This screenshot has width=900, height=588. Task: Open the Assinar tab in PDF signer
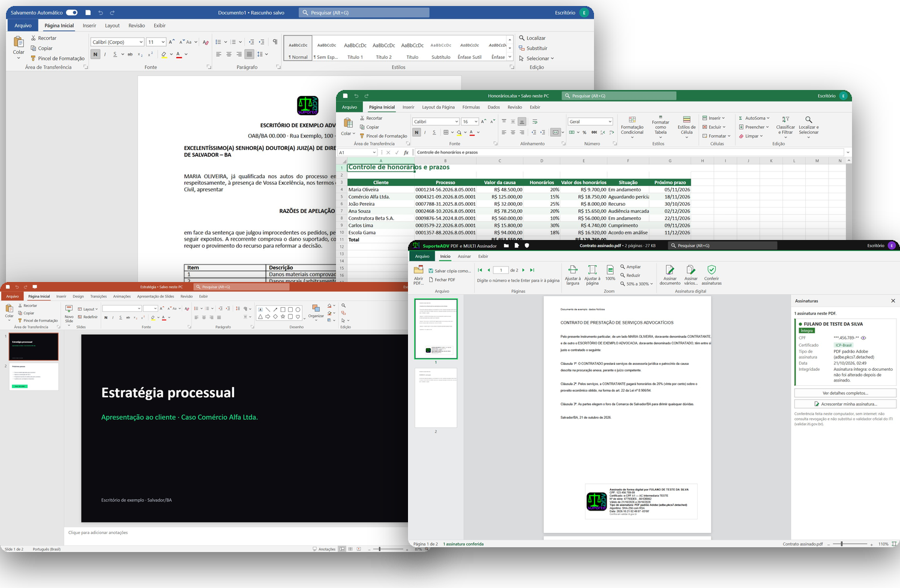(x=464, y=256)
